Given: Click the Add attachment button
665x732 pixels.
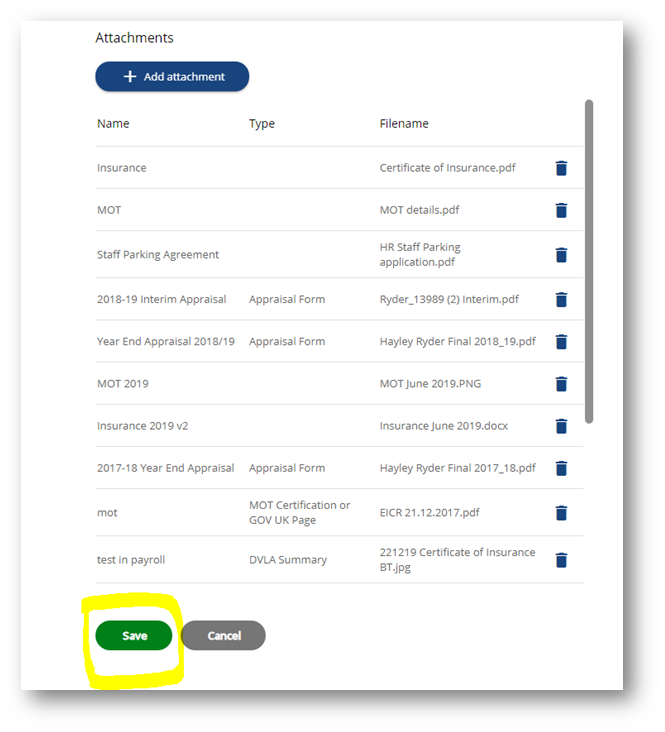Looking at the screenshot, I should 172,77.
